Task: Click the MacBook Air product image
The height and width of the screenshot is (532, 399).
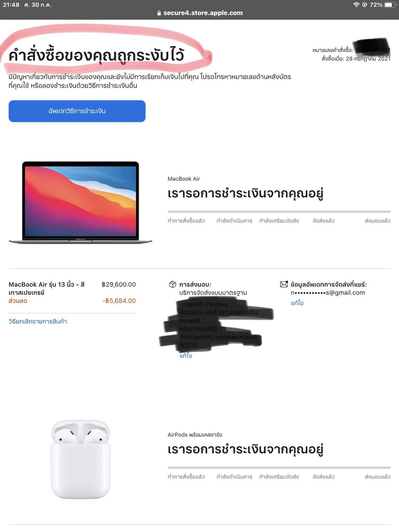Action: click(x=80, y=203)
